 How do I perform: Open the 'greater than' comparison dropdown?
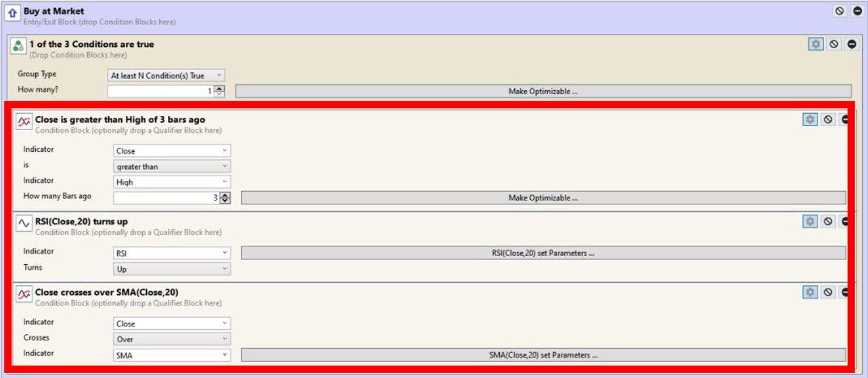pyautogui.click(x=172, y=166)
